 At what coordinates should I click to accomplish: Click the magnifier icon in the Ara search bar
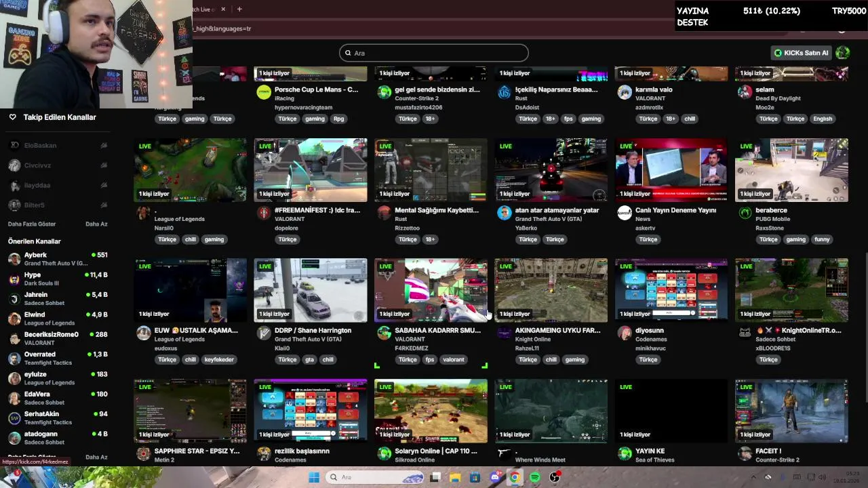pyautogui.click(x=348, y=53)
